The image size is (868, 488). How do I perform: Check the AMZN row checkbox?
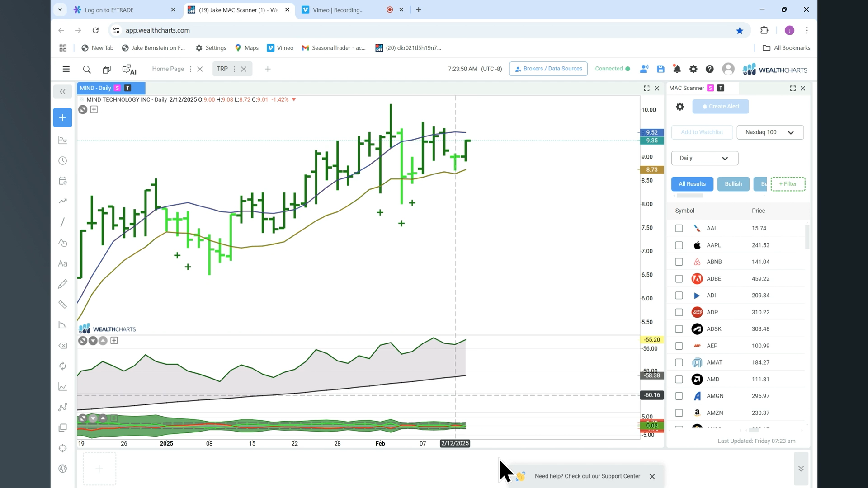pyautogui.click(x=679, y=413)
